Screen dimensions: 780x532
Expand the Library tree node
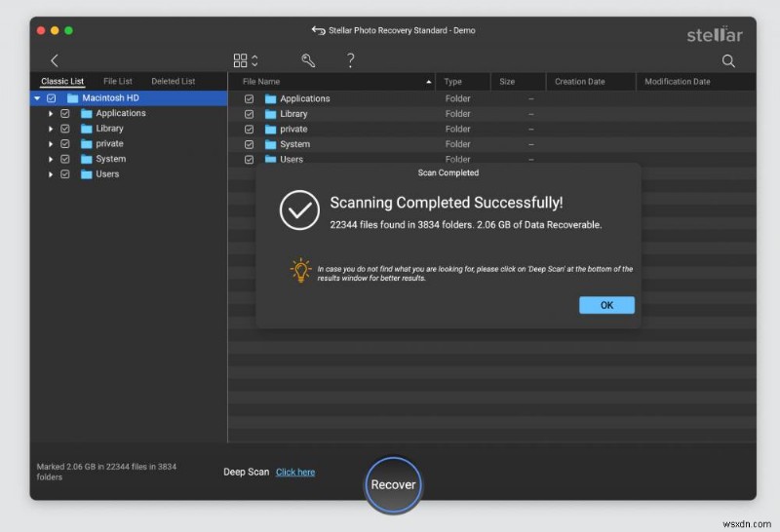tap(51, 129)
